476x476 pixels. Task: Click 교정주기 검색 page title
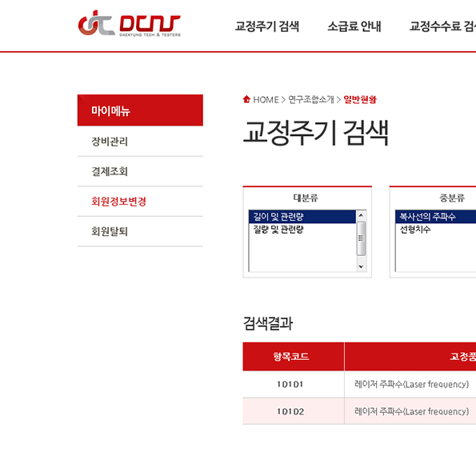pyautogui.click(x=316, y=133)
